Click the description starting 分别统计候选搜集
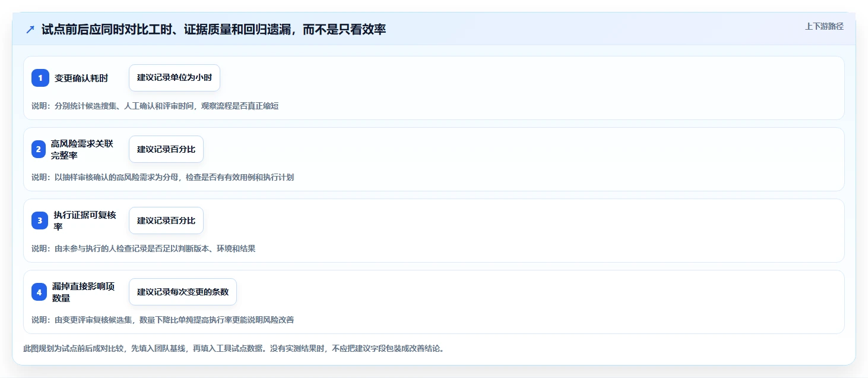 coord(155,106)
